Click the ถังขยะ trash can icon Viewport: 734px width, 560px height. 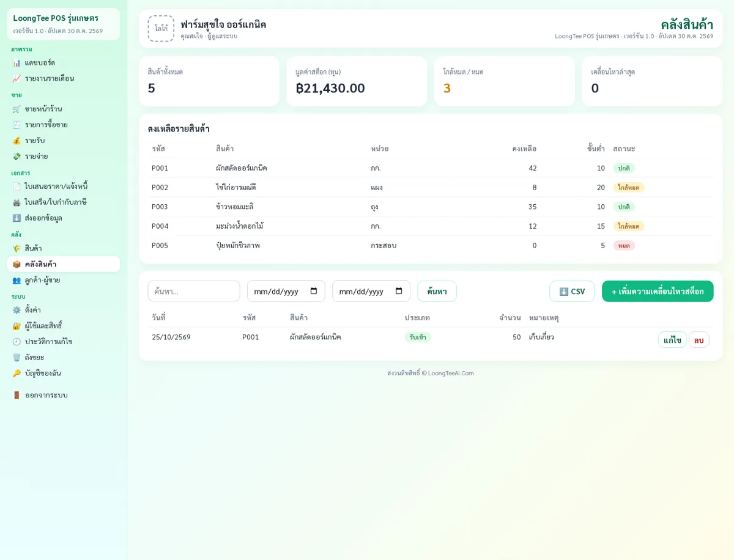[17, 357]
